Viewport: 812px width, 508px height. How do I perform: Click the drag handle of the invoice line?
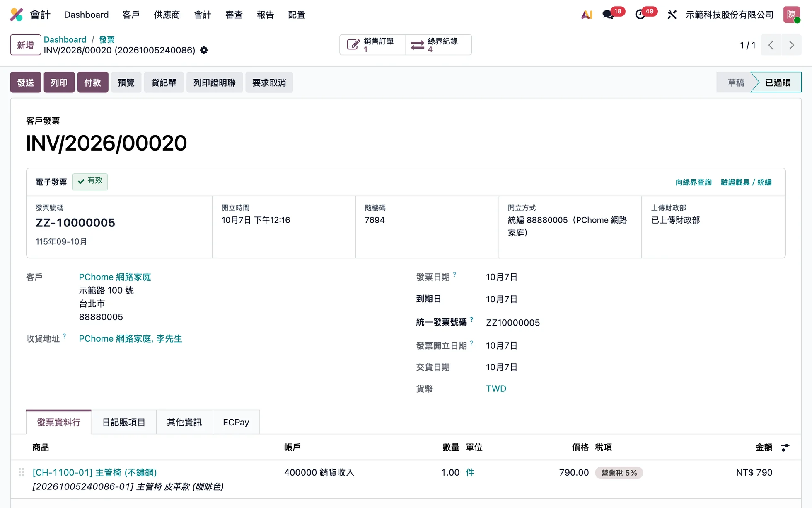coord(21,472)
